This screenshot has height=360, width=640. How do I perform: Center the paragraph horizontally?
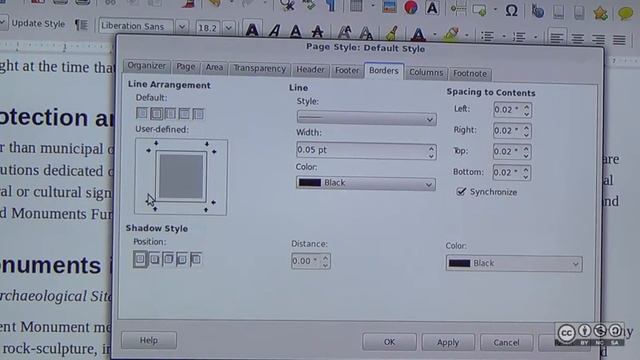click(x=577, y=39)
